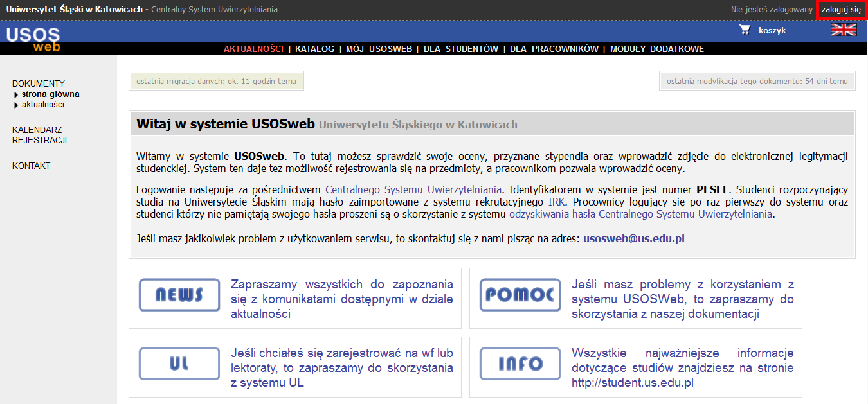
Task: Open the odzyskiwania hasła recovery link
Action: 640,215
